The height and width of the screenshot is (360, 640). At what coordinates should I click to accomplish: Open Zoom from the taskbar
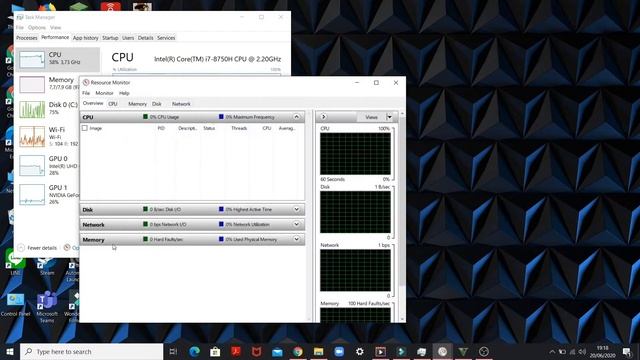click(x=339, y=351)
